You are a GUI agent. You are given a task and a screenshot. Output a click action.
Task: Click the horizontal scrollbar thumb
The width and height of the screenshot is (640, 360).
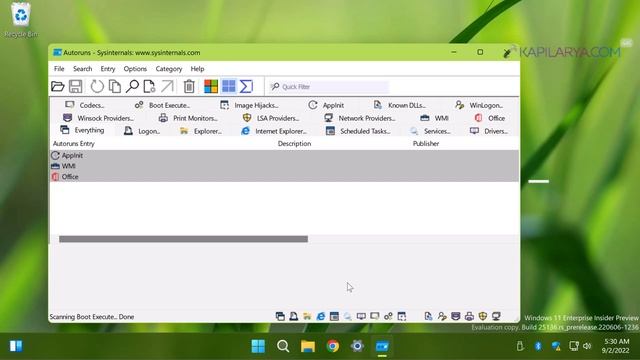coord(183,239)
